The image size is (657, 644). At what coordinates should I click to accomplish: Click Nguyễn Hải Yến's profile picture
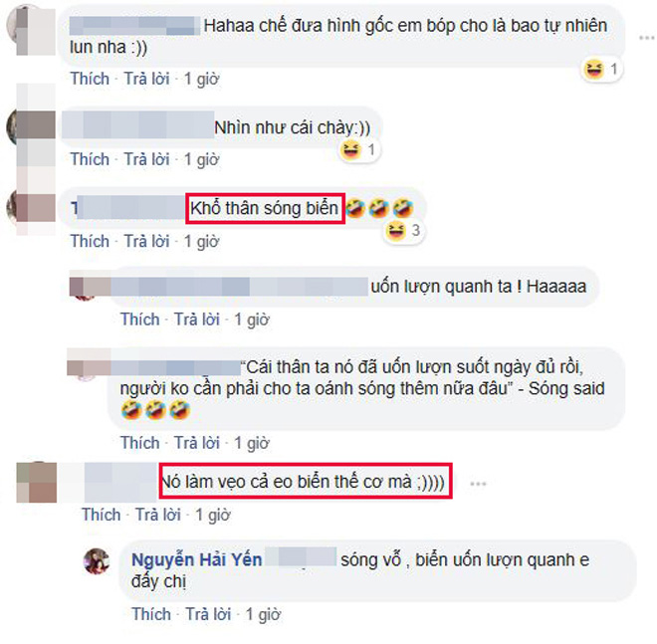tap(97, 561)
